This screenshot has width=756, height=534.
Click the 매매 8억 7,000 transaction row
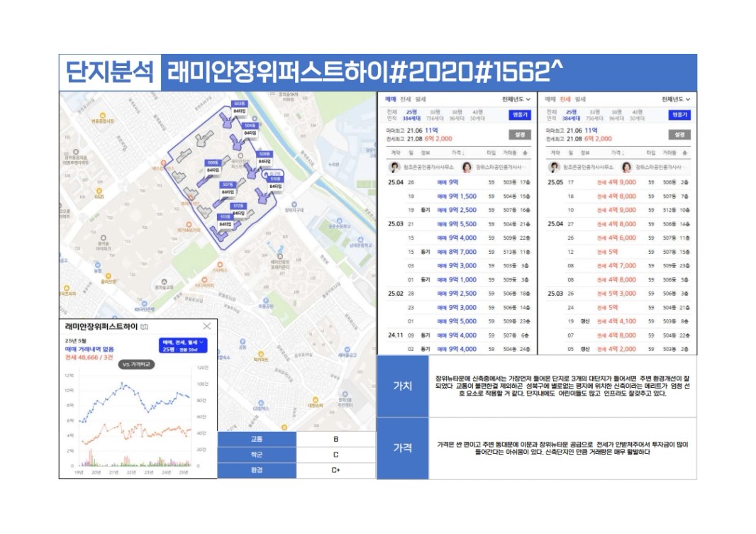[459, 252]
